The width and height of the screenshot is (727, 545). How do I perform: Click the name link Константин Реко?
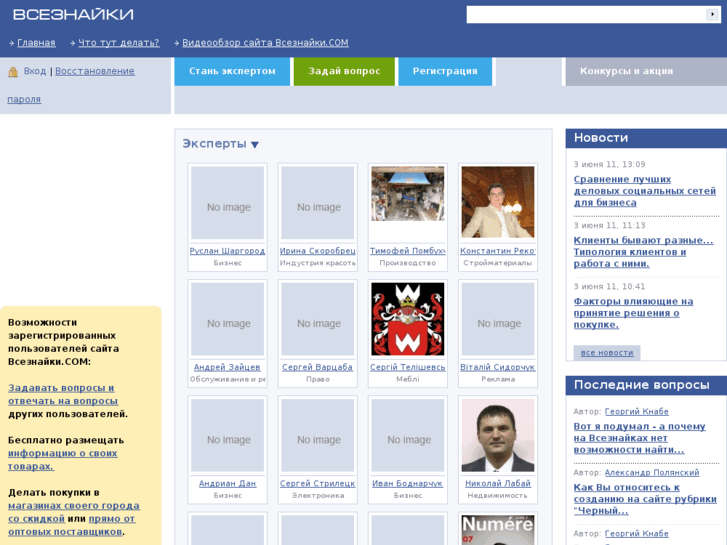(x=498, y=251)
